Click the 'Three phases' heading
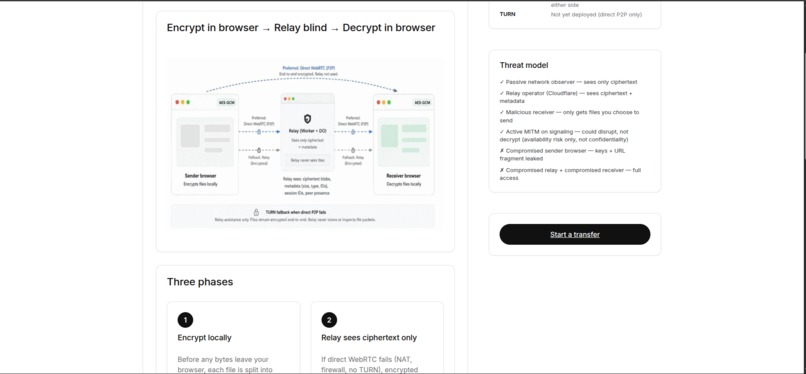This screenshot has width=806, height=374. point(200,282)
